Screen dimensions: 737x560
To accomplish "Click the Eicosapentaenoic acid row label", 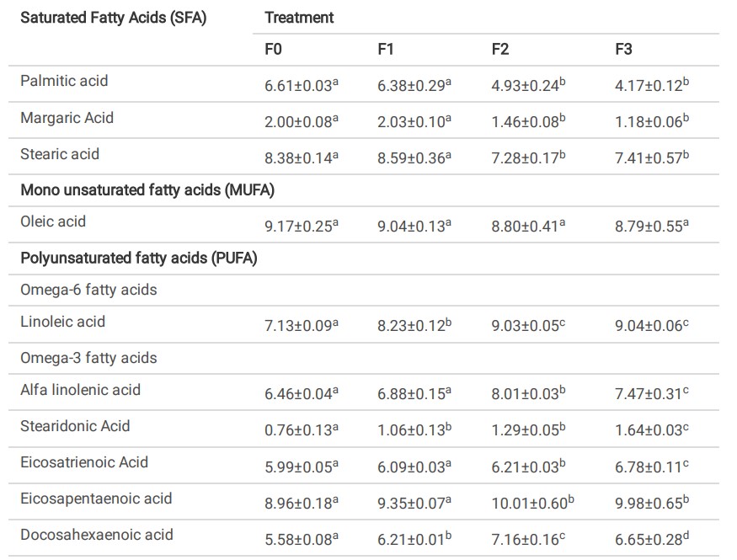I will pyautogui.click(x=96, y=499).
